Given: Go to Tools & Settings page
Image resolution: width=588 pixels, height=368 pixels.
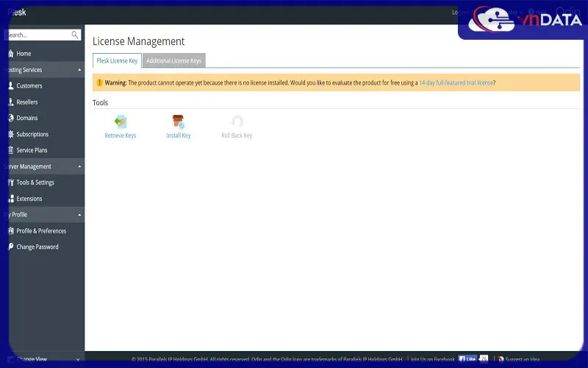Looking at the screenshot, I should (35, 183).
